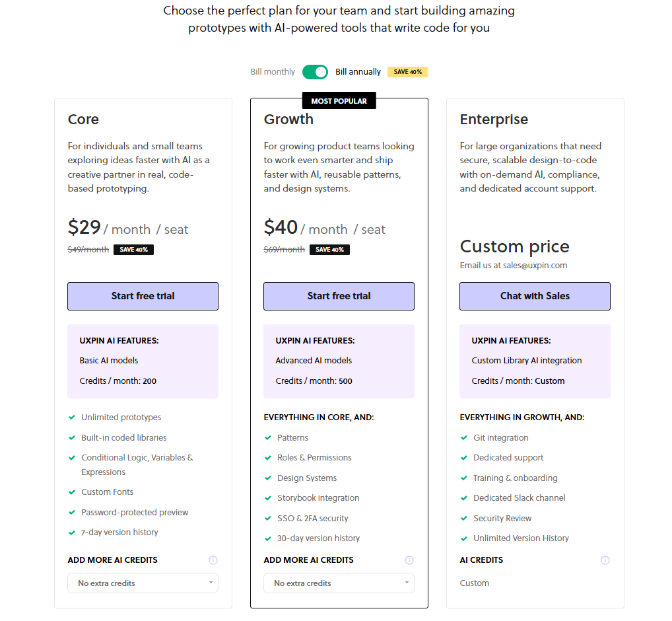Click checkmark icon next to Custom Fonts

(72, 492)
